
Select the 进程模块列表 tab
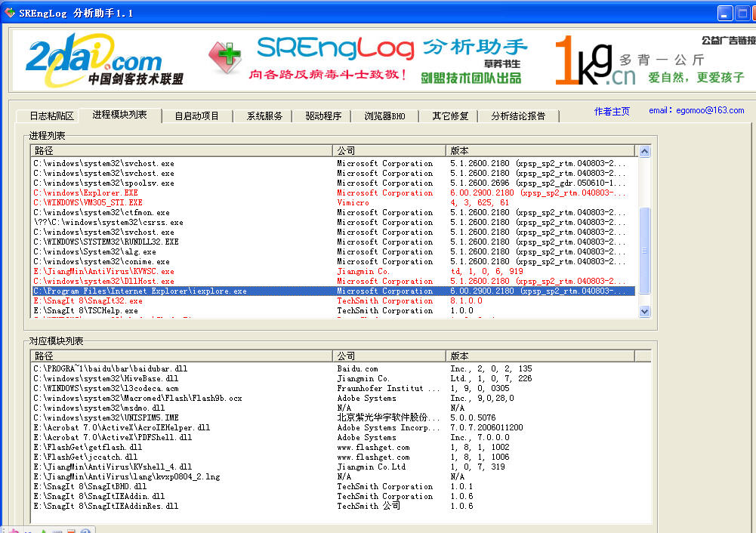point(119,115)
